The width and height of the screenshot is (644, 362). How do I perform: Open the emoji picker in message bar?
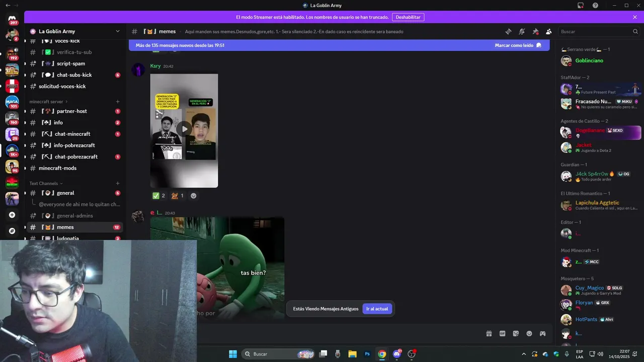(x=529, y=333)
